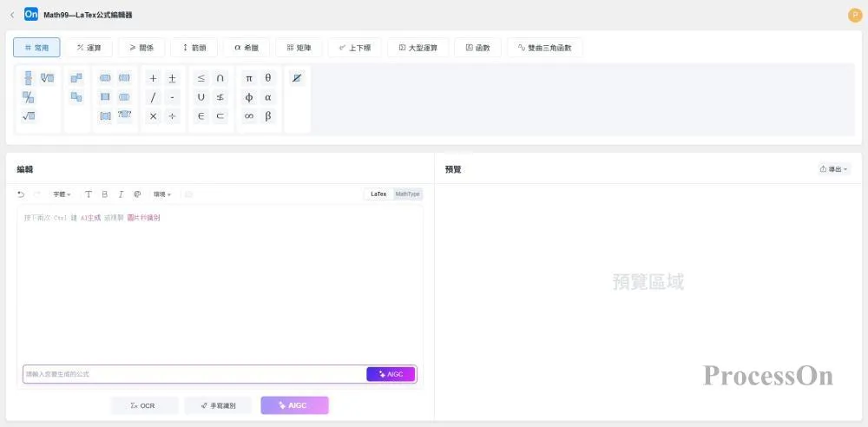Insert the infinity ∞ symbol
Screen dimensions: 868x427
(x=249, y=115)
